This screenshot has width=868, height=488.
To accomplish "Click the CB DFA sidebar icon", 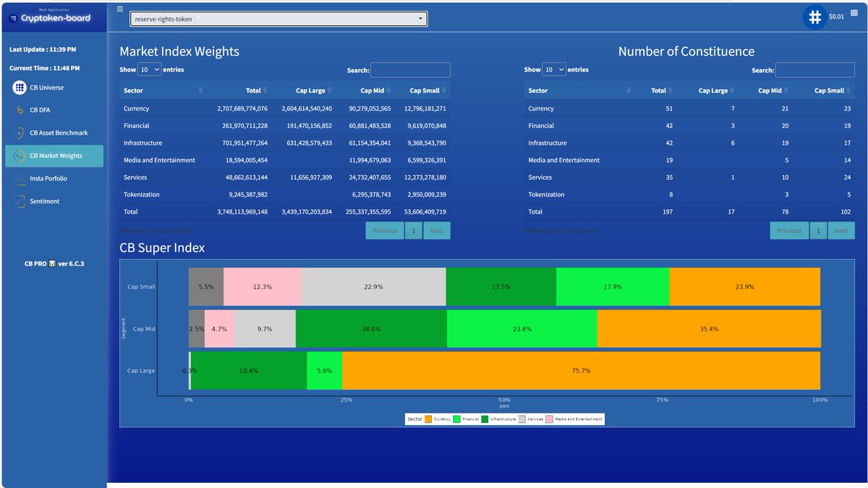I will 20,110.
